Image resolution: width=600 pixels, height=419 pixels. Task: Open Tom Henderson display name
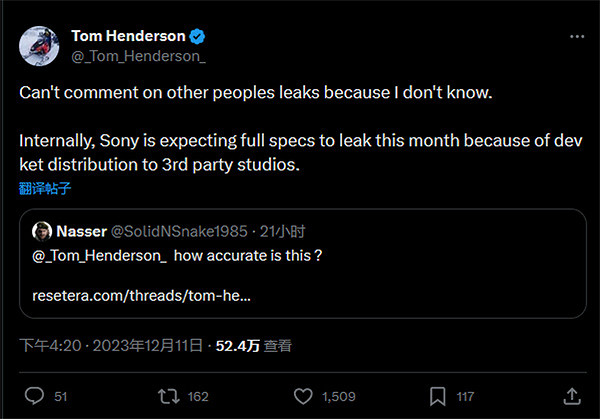click(128, 36)
